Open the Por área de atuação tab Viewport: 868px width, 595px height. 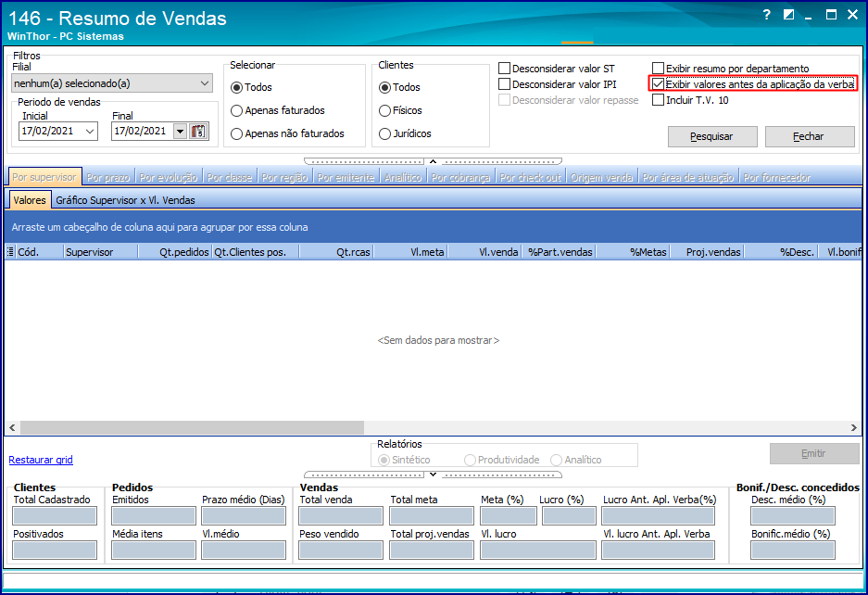[688, 177]
